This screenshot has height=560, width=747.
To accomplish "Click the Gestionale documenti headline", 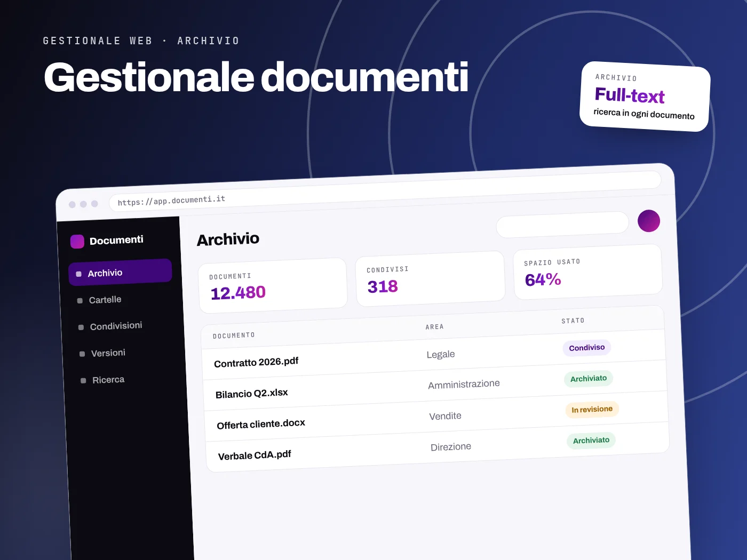I will (x=256, y=77).
